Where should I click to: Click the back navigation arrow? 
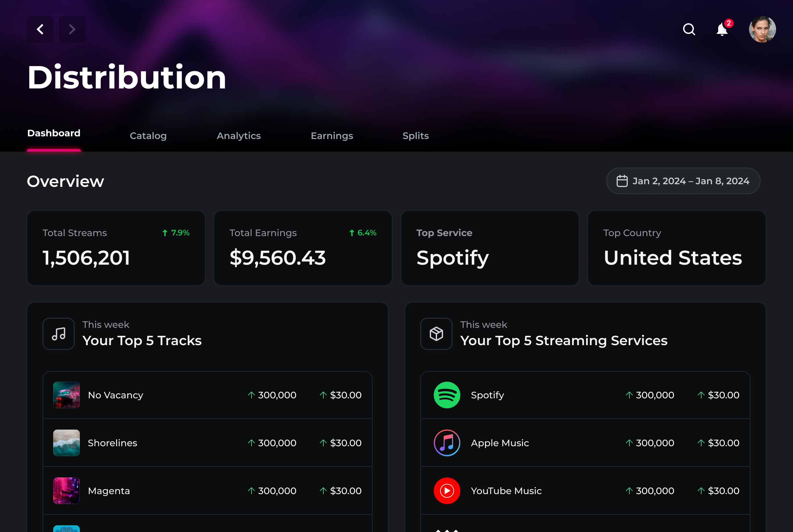point(40,29)
